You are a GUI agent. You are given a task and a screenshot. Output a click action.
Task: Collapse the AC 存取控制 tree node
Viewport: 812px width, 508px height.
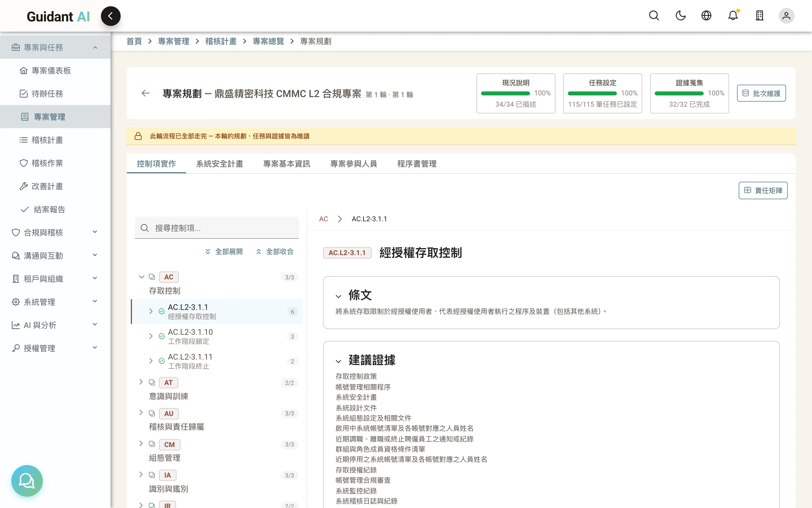[141, 277]
